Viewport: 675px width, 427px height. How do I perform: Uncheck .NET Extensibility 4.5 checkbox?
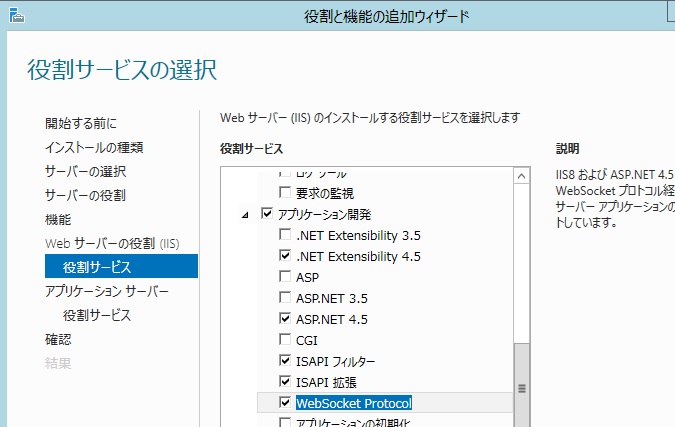pyautogui.click(x=285, y=256)
